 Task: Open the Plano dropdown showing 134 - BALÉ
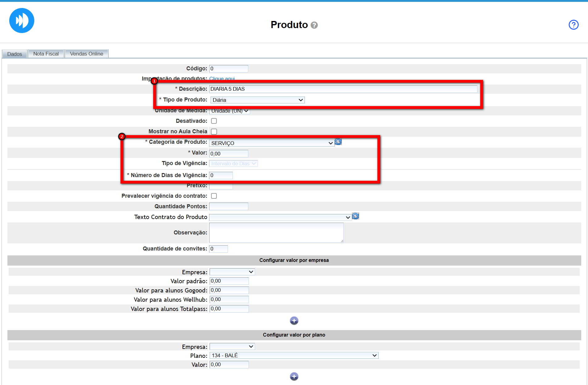(x=294, y=355)
